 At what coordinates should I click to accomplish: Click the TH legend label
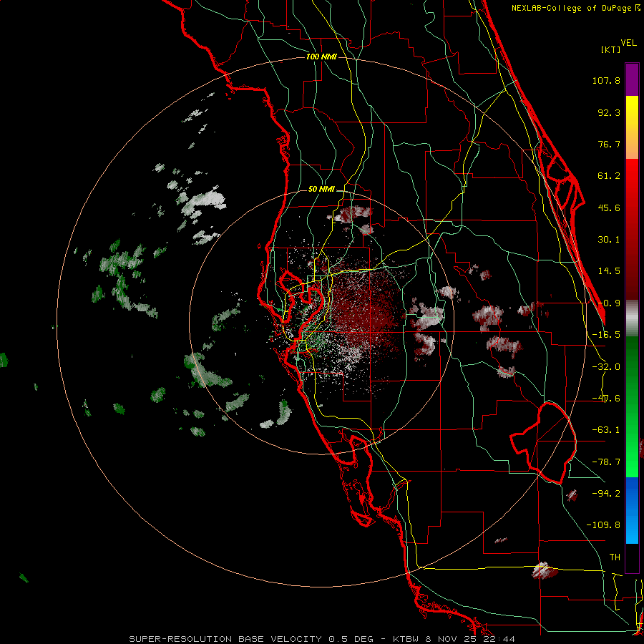pos(615,557)
